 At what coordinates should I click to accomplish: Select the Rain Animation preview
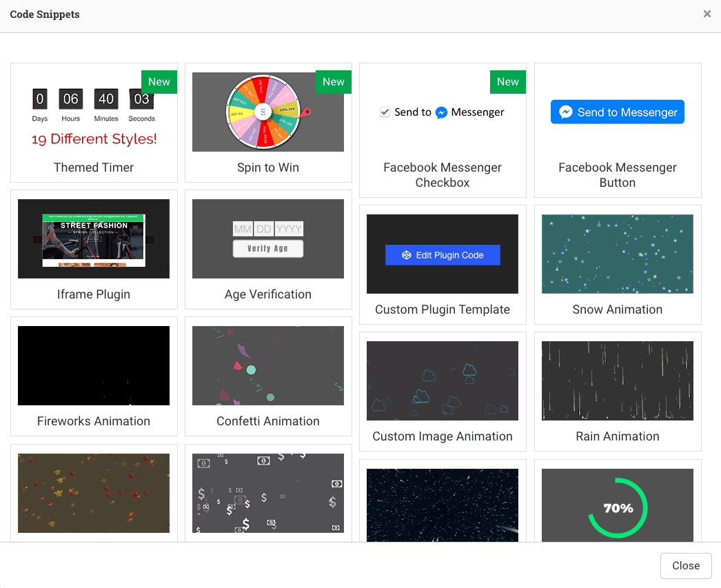(x=617, y=381)
